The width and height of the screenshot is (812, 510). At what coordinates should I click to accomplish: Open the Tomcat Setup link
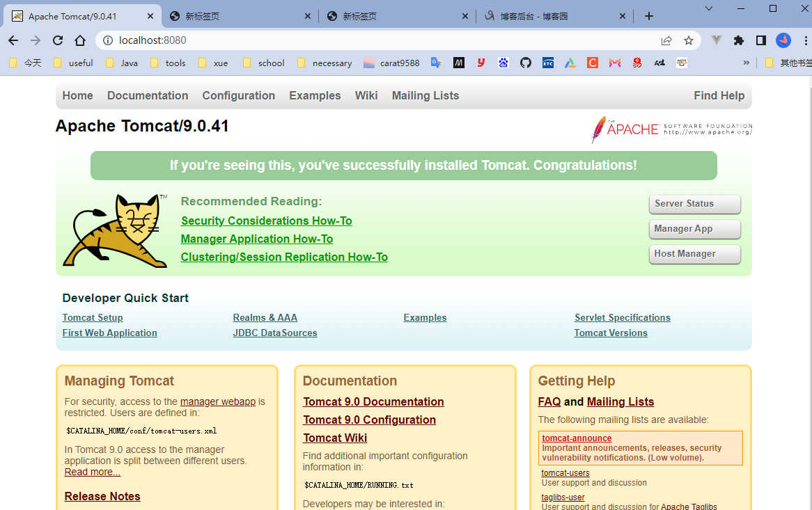93,317
